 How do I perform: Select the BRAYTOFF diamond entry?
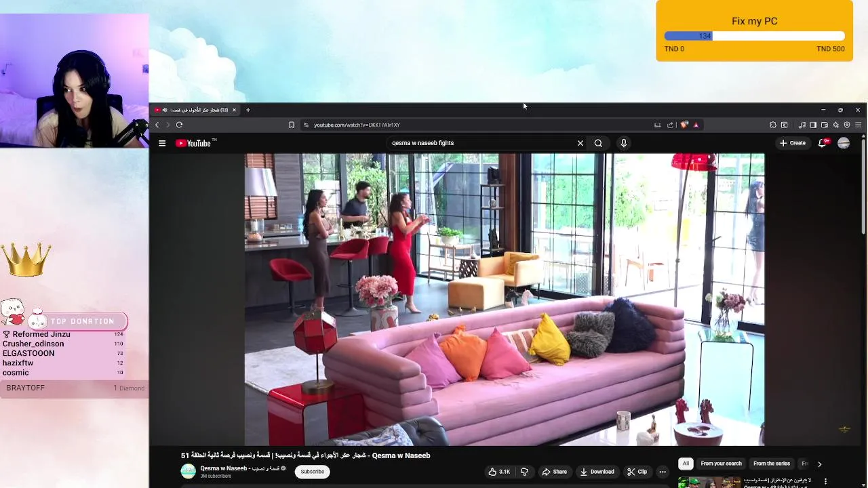pos(75,388)
